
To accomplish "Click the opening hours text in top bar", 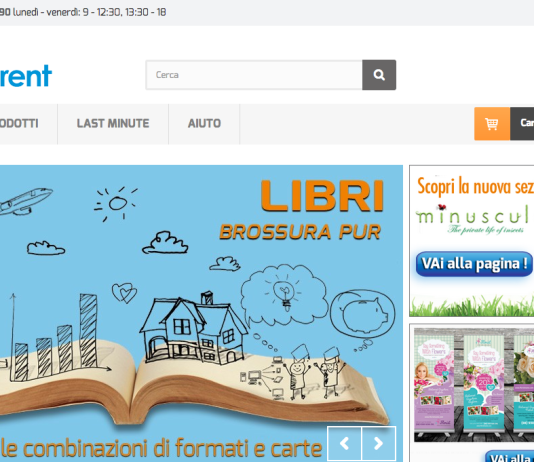I will click(x=83, y=13).
